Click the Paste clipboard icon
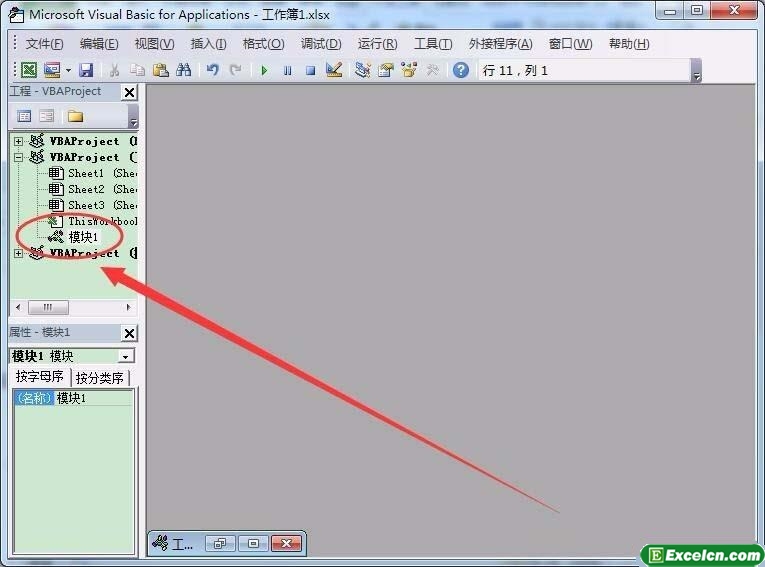Screen dimensions: 765x567 [x=161, y=70]
